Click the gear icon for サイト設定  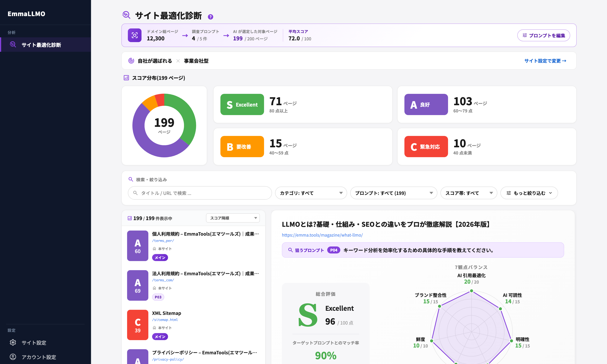pos(13,342)
